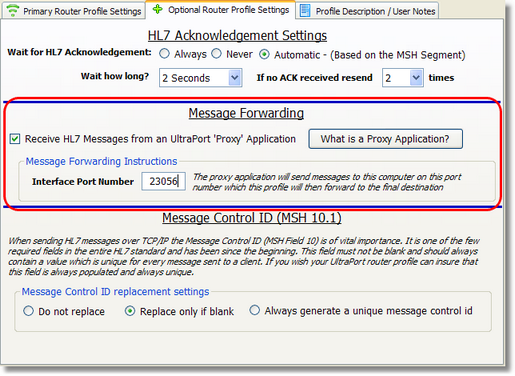Open the resend times count dropdown
This screenshot has width=515, height=376.
tap(403, 78)
